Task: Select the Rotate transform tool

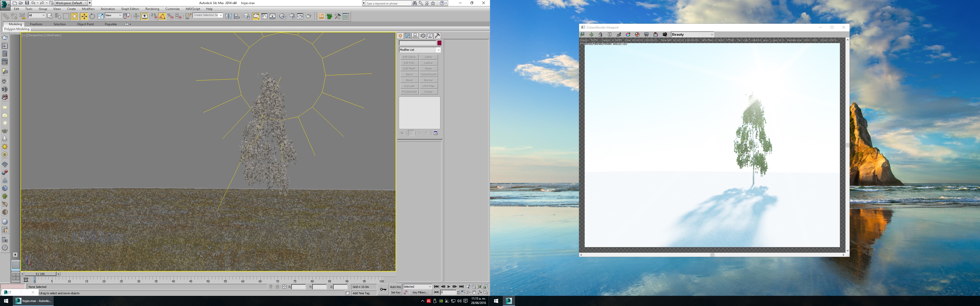Action: tap(92, 16)
